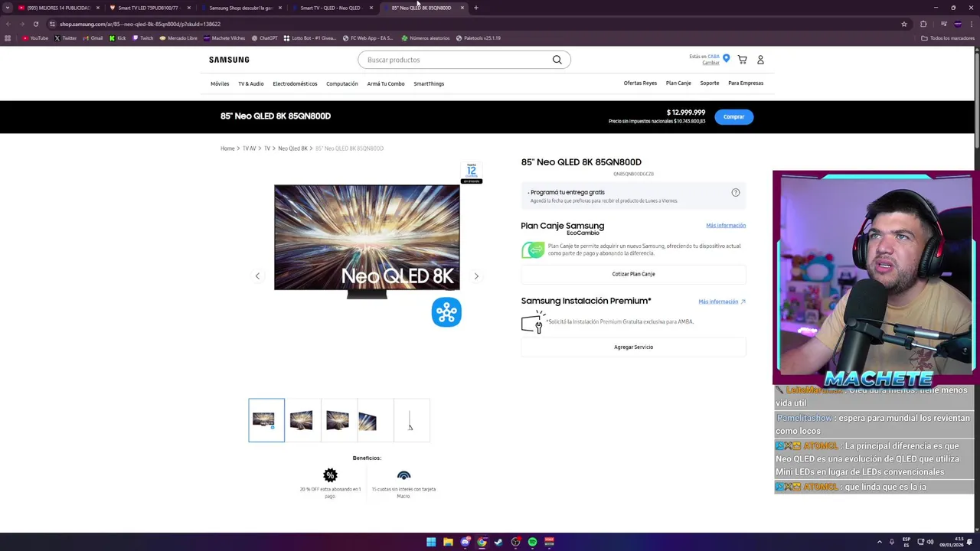Viewport: 980px width, 551px height.
Task: Open ChatGPT bookmark
Action: pos(264,37)
